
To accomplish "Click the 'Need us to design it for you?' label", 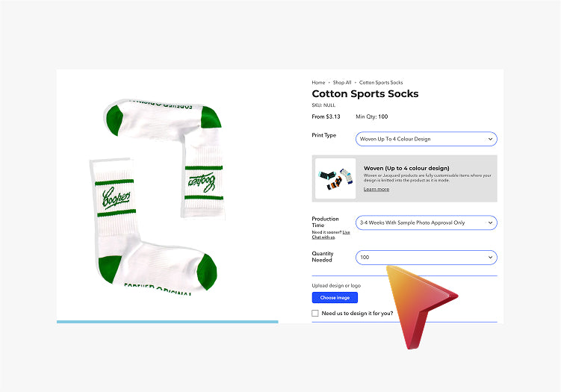I will (x=357, y=314).
